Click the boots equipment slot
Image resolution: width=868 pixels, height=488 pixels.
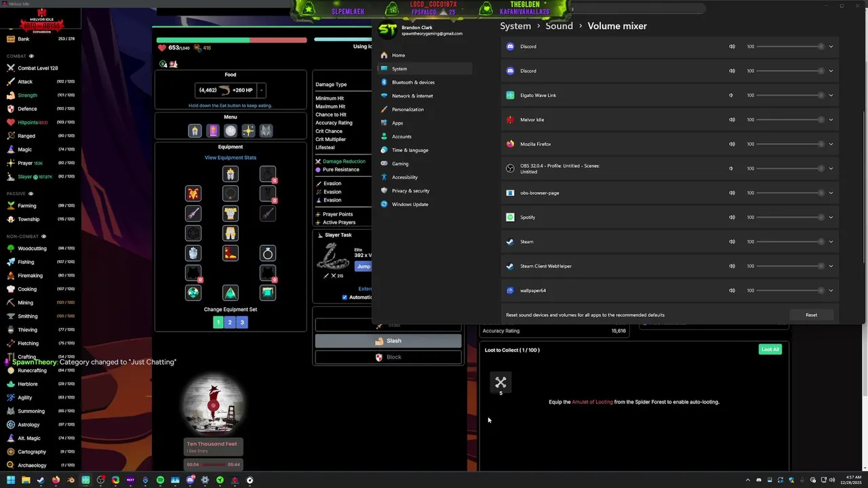click(231, 253)
